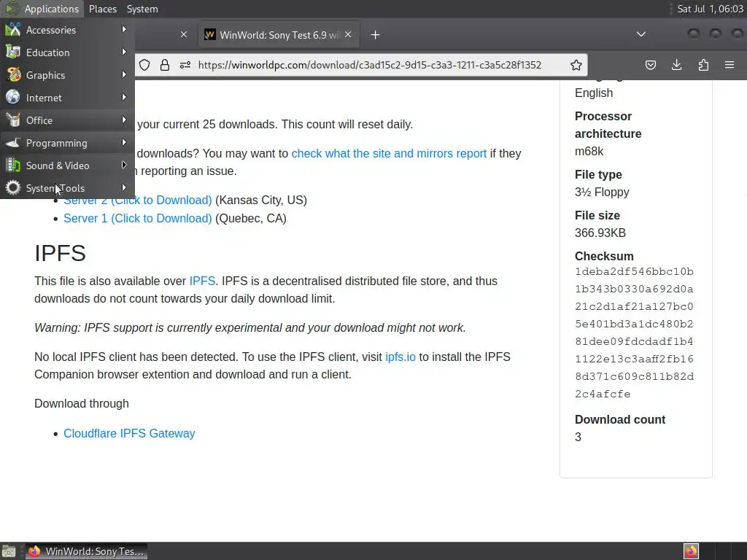Click the winworldpc.com URL in address bar
This screenshot has height=560, width=747.
tap(370, 65)
